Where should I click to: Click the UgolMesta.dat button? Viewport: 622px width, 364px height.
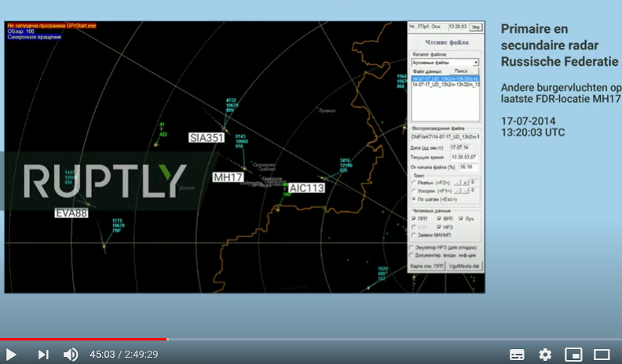463,266
